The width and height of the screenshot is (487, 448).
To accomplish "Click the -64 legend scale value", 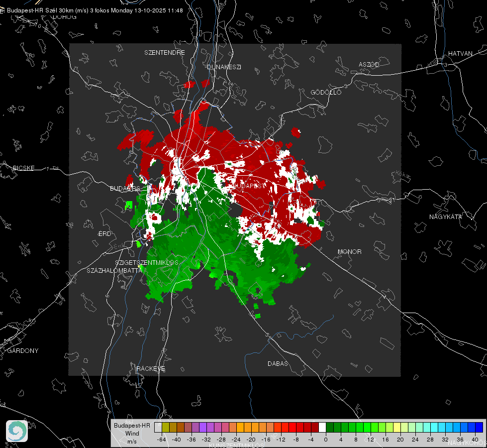I will [161, 440].
